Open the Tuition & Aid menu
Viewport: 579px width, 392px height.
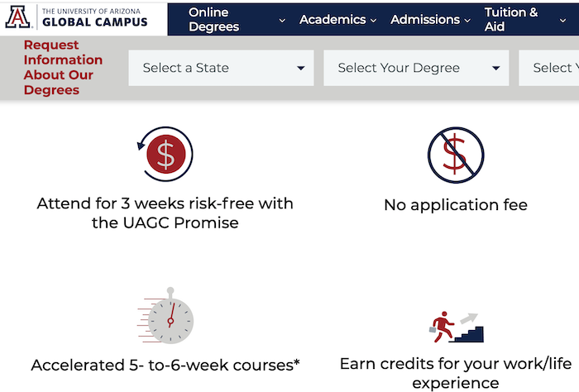511,19
